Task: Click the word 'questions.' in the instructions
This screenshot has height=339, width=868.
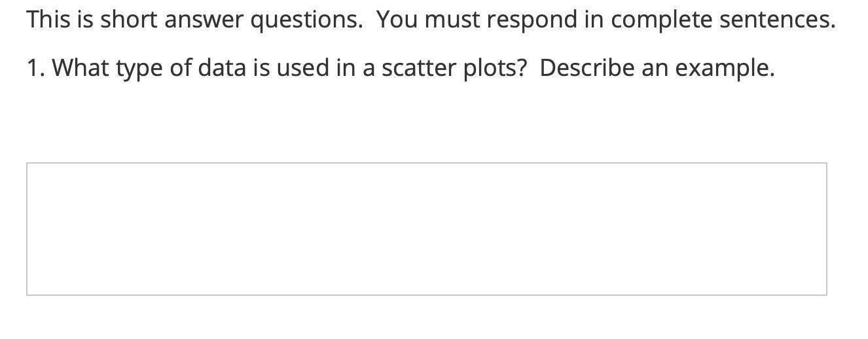Action: (306, 20)
